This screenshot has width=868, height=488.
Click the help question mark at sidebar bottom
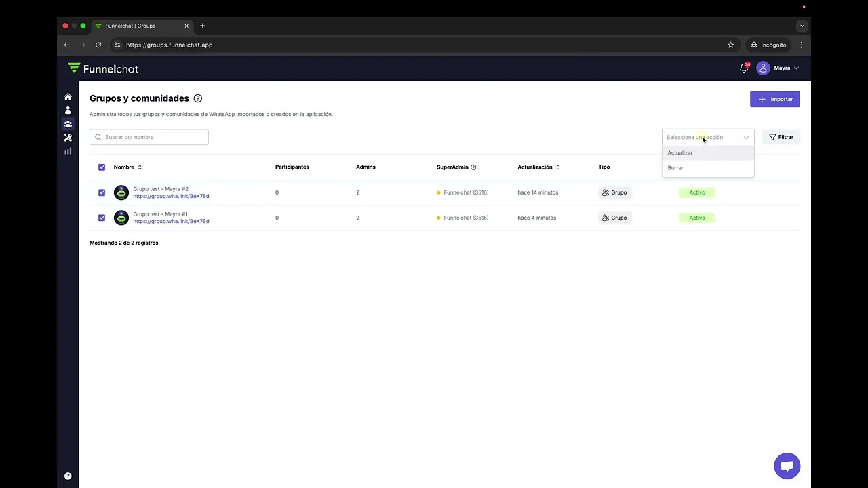click(x=68, y=476)
